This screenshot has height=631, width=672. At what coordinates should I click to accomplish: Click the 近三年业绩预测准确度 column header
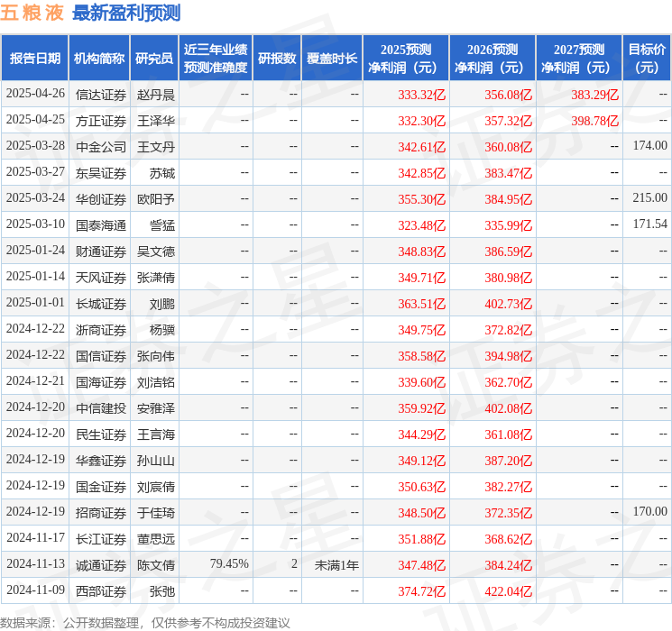pyautogui.click(x=216, y=59)
